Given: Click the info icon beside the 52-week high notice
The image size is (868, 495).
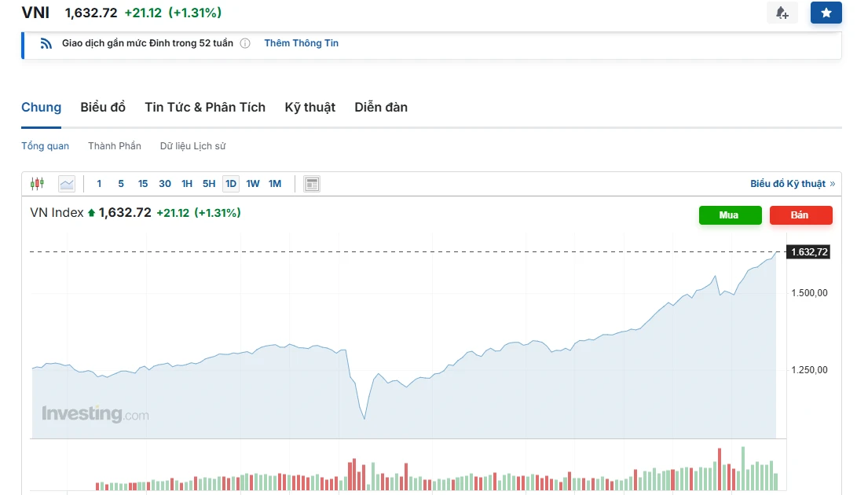Looking at the screenshot, I should [245, 43].
